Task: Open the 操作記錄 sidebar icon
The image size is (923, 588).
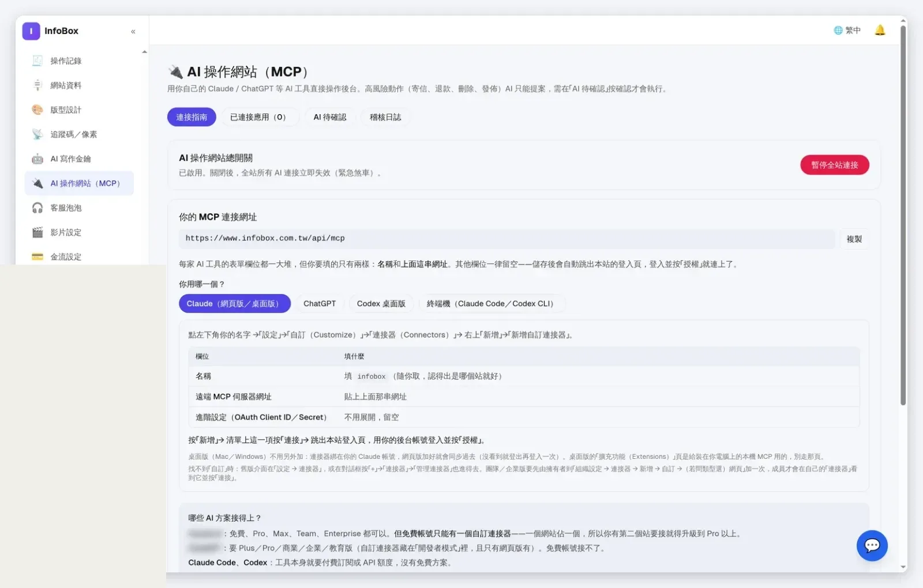Action: coord(37,61)
